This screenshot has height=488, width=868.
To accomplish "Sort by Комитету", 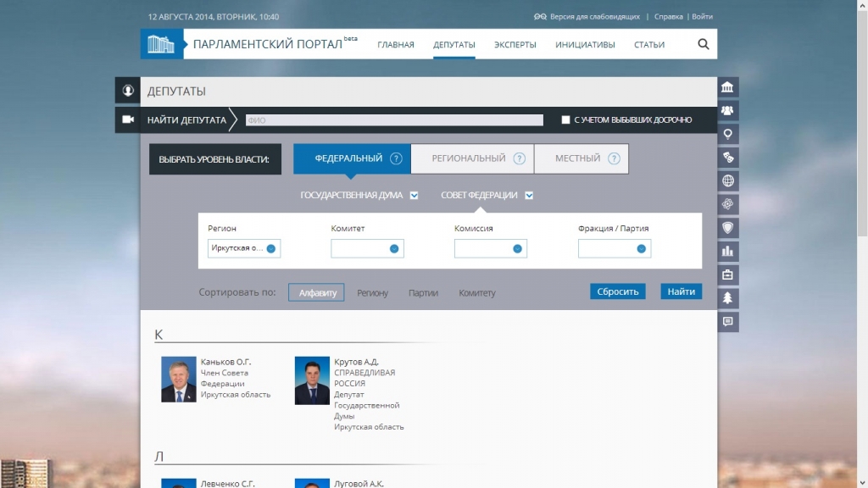I will [x=477, y=292].
